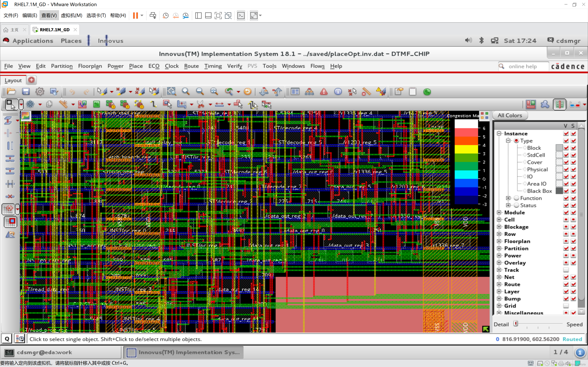
Task: Open the Timing menu
Action: [213, 66]
